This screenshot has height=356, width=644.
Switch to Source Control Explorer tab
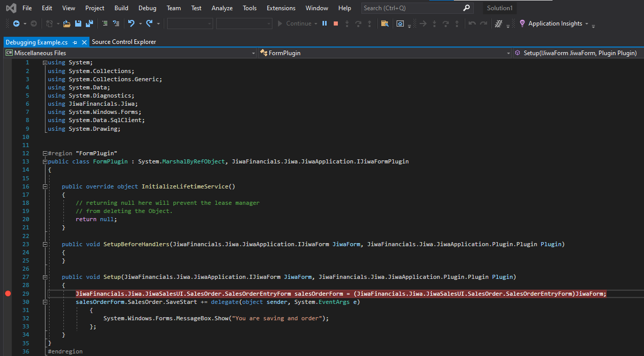click(x=124, y=42)
